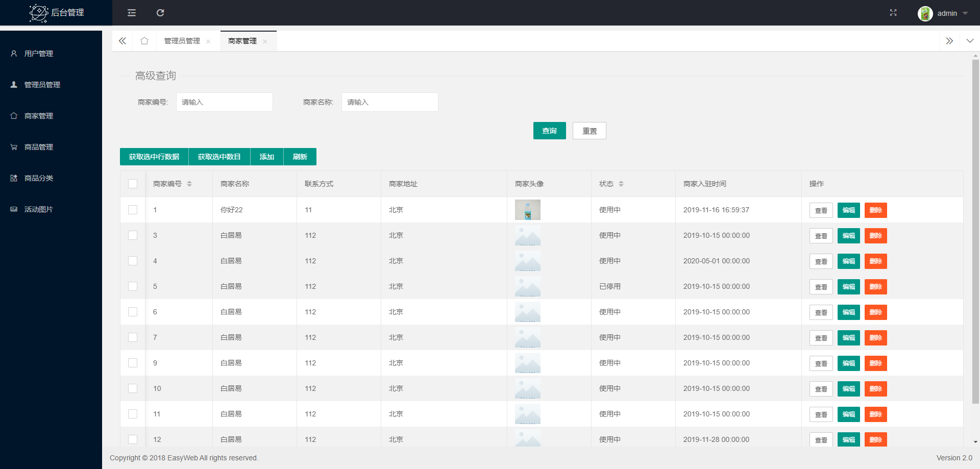Screen dimensions: 980x469
Task: Click the double-left arrow to scroll tabs left
Action: click(x=122, y=41)
